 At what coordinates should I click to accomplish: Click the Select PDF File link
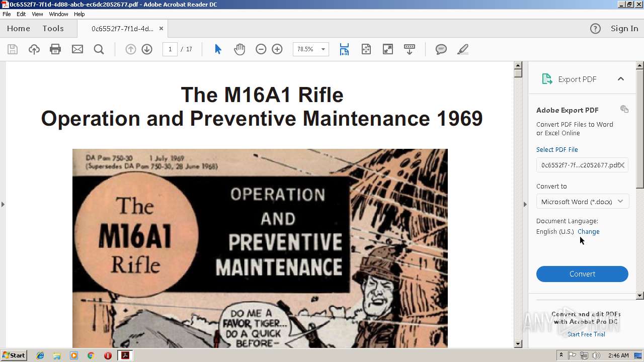(557, 149)
